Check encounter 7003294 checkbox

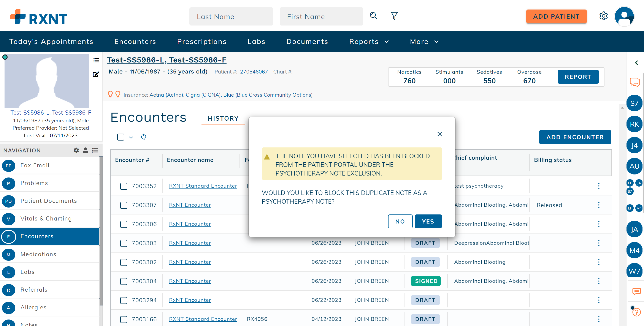click(124, 300)
